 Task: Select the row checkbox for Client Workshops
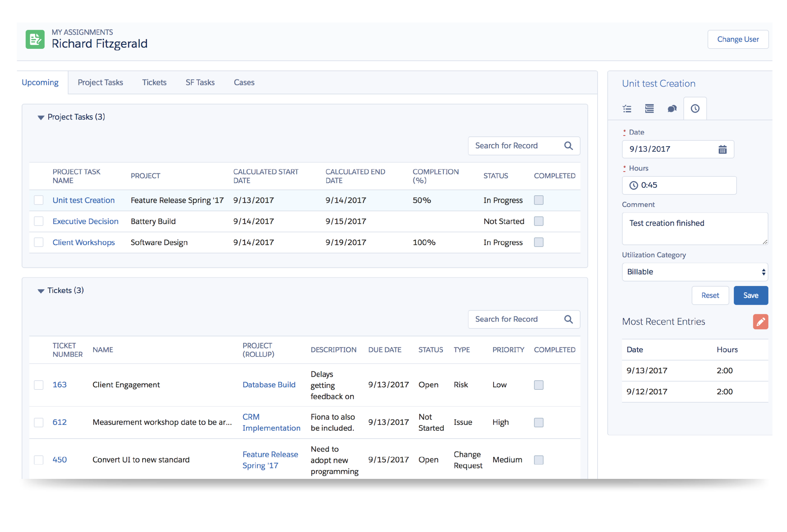click(x=39, y=242)
